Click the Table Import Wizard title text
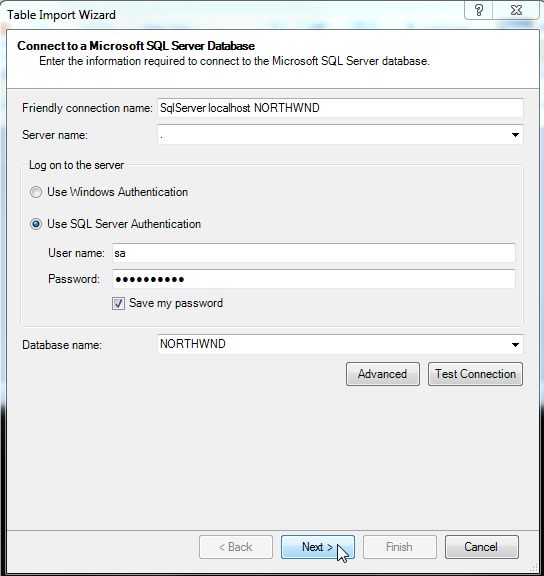The image size is (544, 576). tap(61, 15)
